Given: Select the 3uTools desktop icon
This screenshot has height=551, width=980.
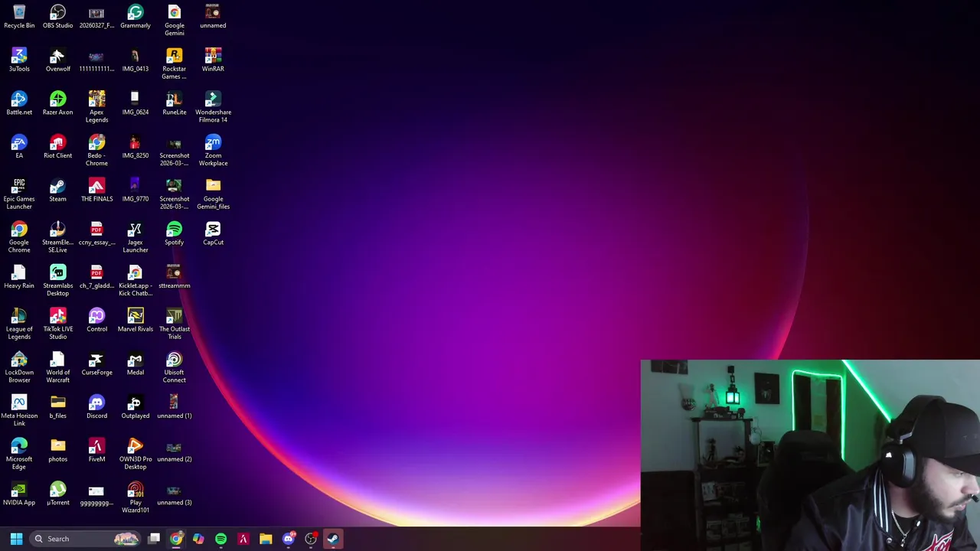Looking at the screenshot, I should 19,60.
